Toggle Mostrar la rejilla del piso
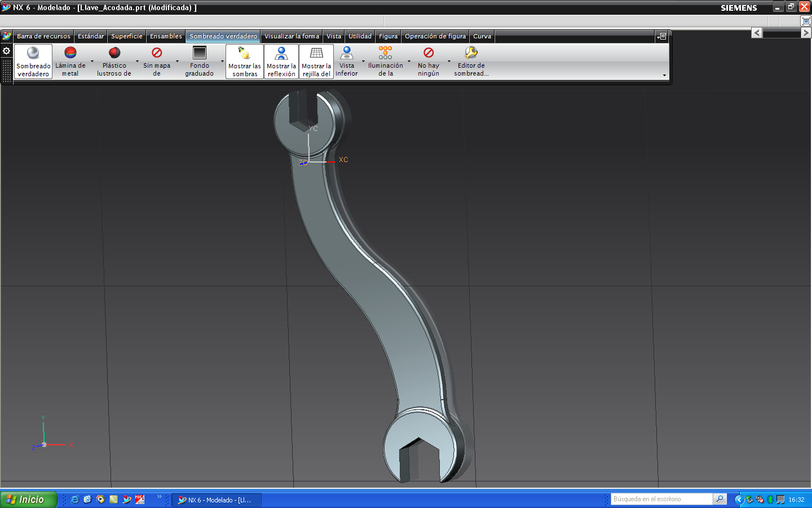 coord(316,62)
